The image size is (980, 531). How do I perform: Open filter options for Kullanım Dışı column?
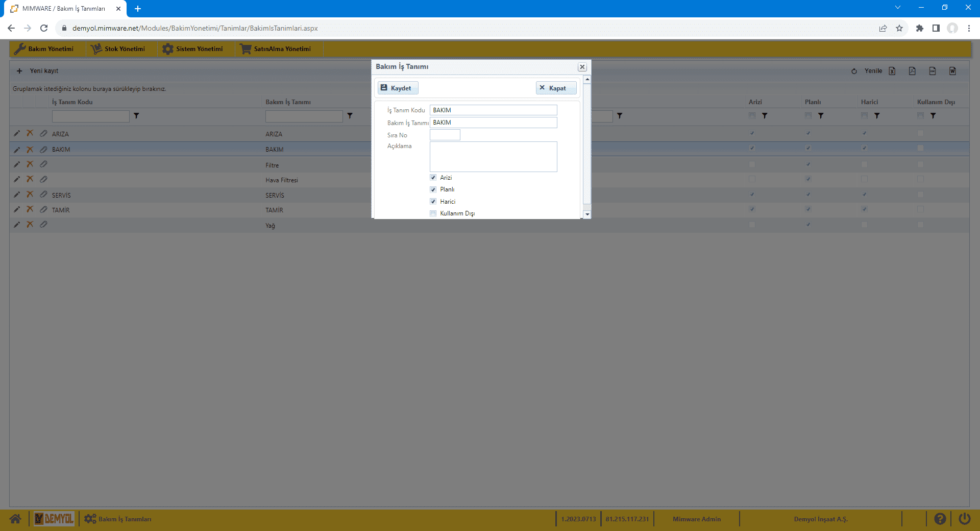[x=933, y=116]
